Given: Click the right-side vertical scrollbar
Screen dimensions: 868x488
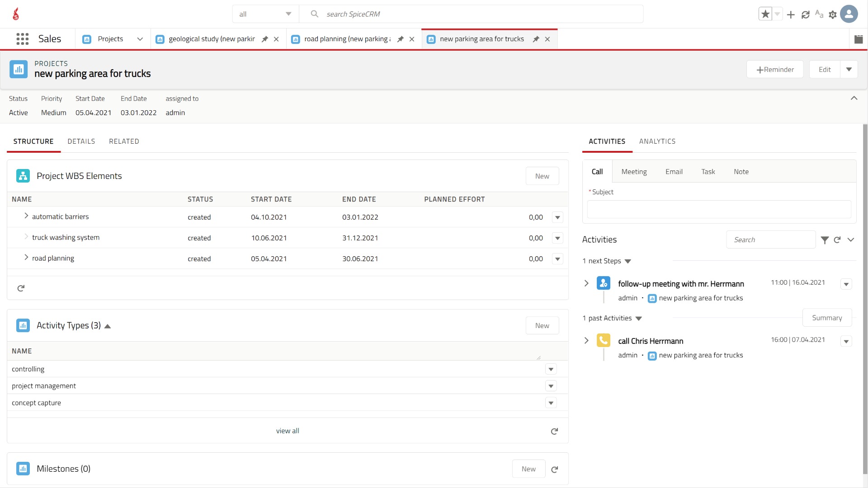Looking at the screenshot, I should pos(865,298).
